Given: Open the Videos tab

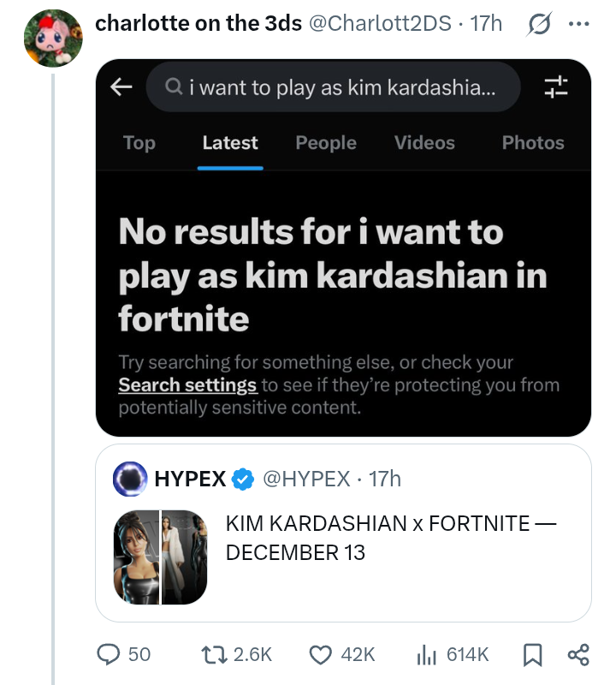Looking at the screenshot, I should 424,143.
